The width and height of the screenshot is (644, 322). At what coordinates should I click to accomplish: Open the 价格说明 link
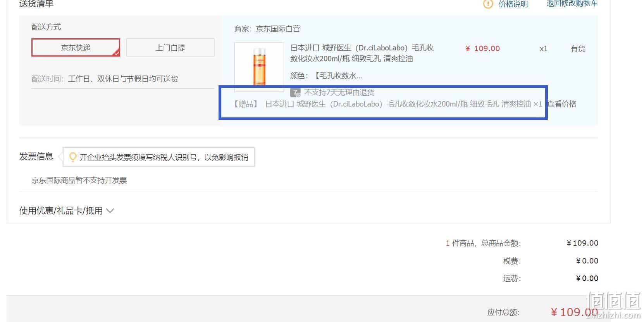tap(513, 4)
